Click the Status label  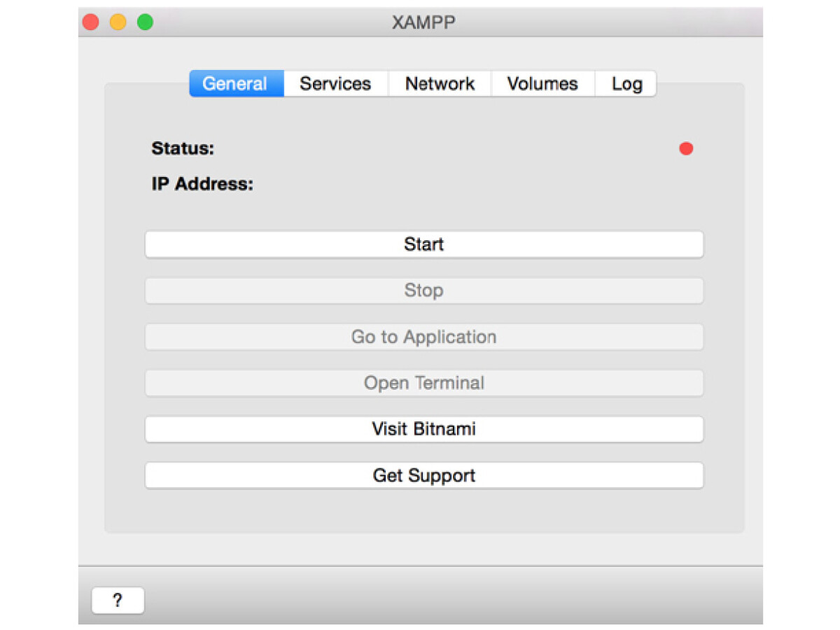pos(183,148)
